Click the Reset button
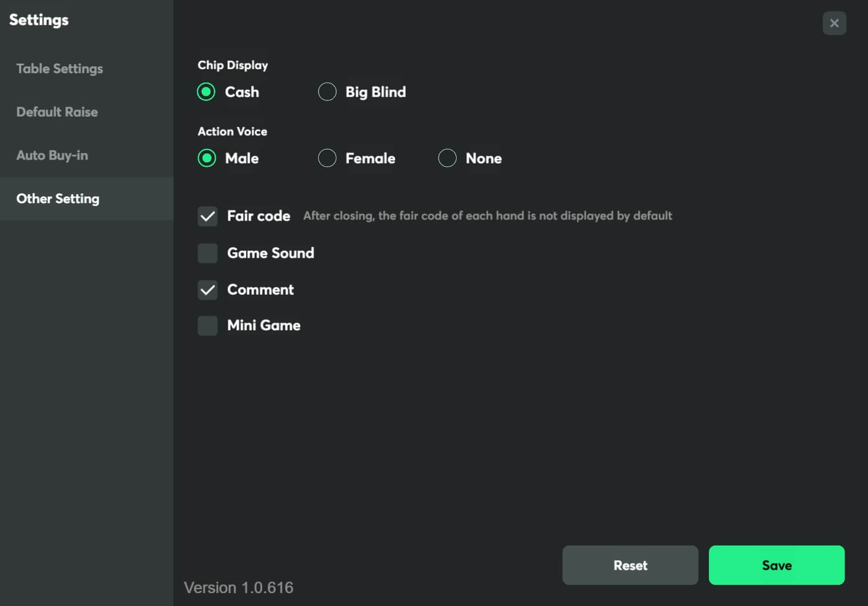The height and width of the screenshot is (606, 868). click(630, 565)
